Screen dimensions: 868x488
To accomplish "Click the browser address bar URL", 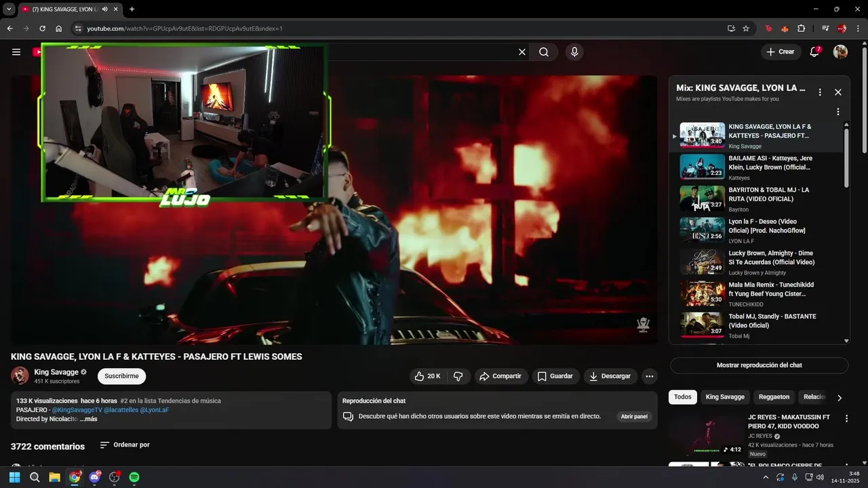I will pos(184,28).
